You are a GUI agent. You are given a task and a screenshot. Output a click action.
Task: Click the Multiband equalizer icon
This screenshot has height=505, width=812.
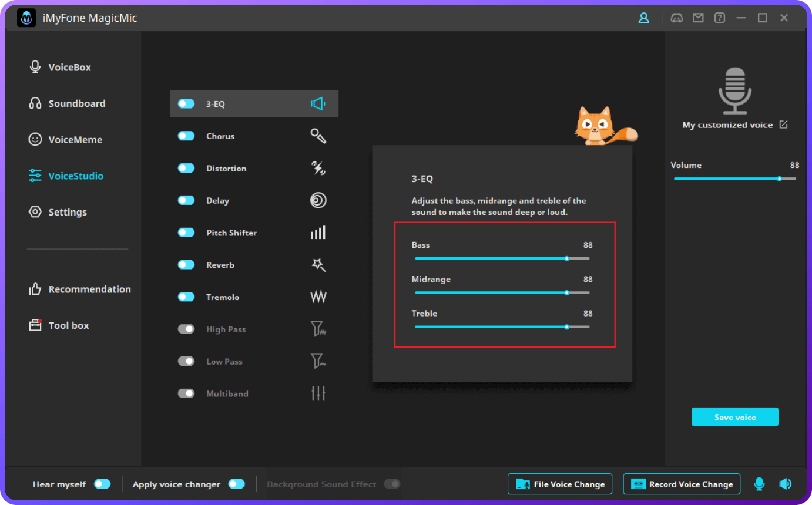point(318,393)
